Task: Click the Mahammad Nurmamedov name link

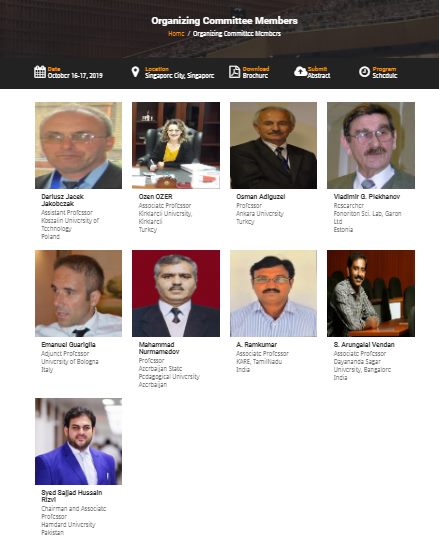Action: 159,348
